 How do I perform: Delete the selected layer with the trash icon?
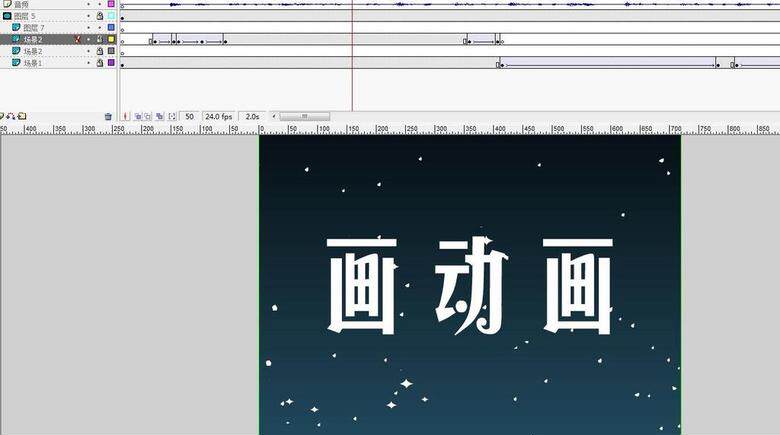coord(108,116)
